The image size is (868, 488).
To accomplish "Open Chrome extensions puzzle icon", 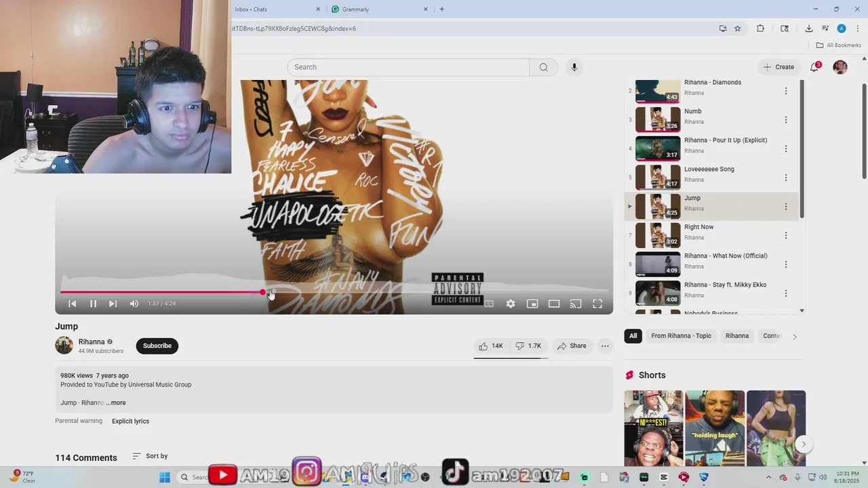I will [760, 28].
